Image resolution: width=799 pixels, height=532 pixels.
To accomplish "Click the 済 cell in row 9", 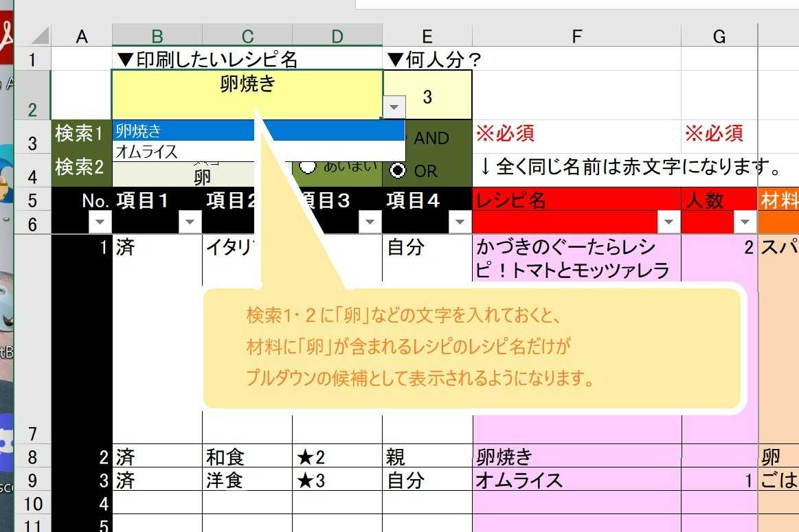I will (x=157, y=480).
